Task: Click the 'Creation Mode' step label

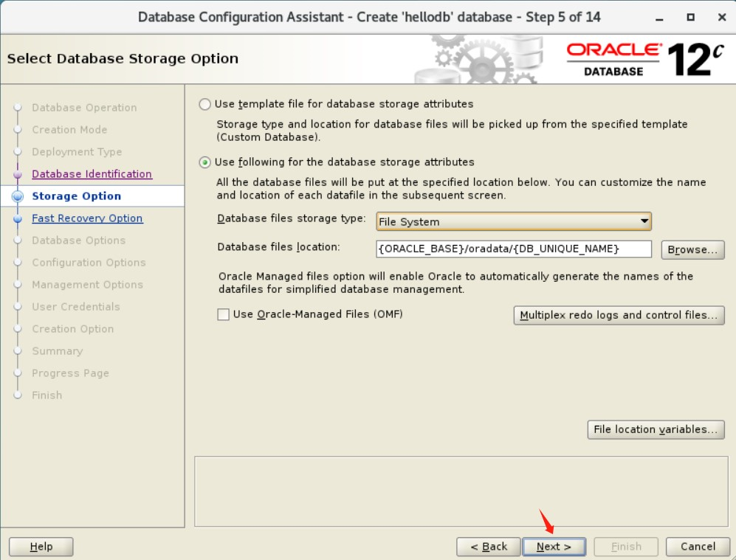Action: tap(69, 130)
